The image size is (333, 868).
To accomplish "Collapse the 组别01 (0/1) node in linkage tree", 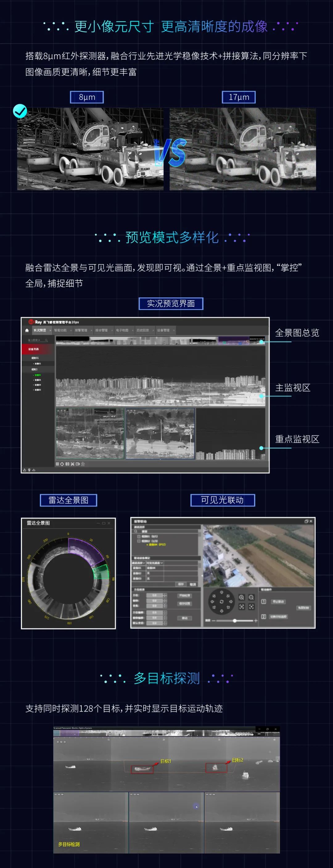I will coord(139,536).
